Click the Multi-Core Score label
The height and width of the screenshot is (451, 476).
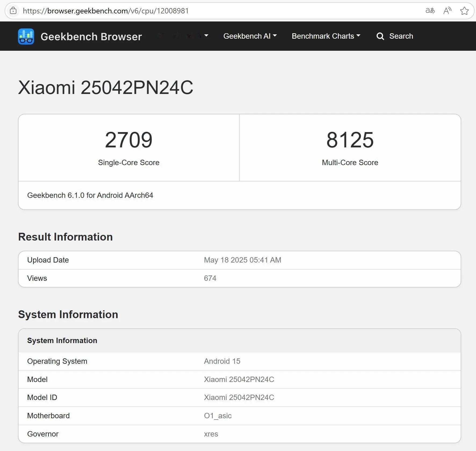[350, 162]
